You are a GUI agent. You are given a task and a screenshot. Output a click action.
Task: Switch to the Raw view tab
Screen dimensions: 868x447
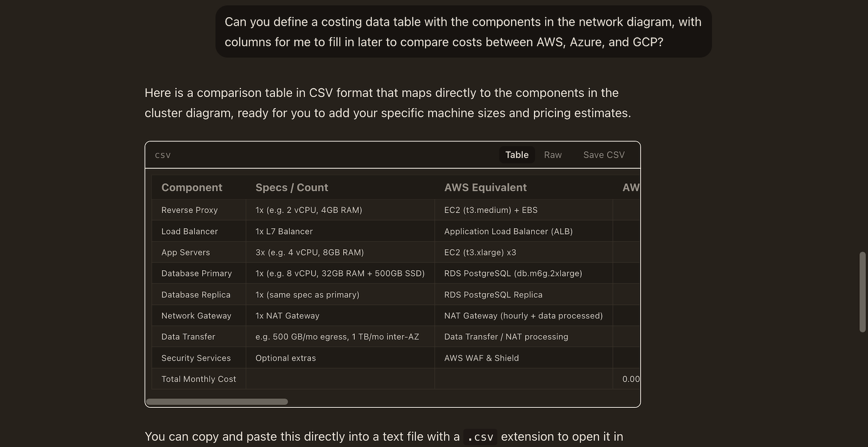(553, 155)
